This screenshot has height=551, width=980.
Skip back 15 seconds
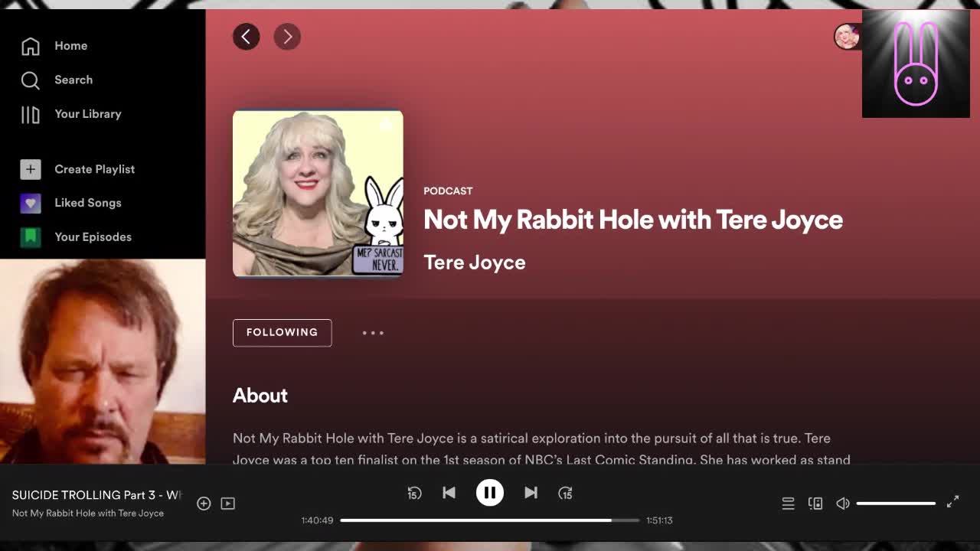414,493
